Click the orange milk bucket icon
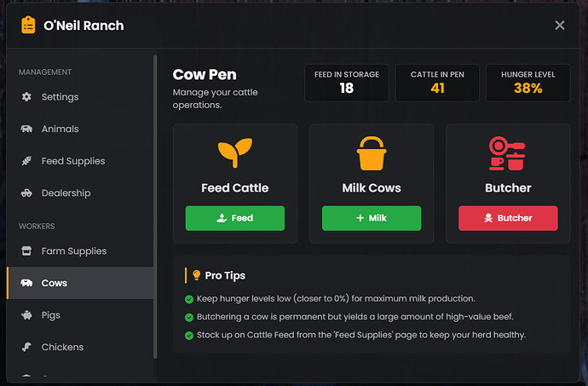The height and width of the screenshot is (386, 588). point(371,153)
